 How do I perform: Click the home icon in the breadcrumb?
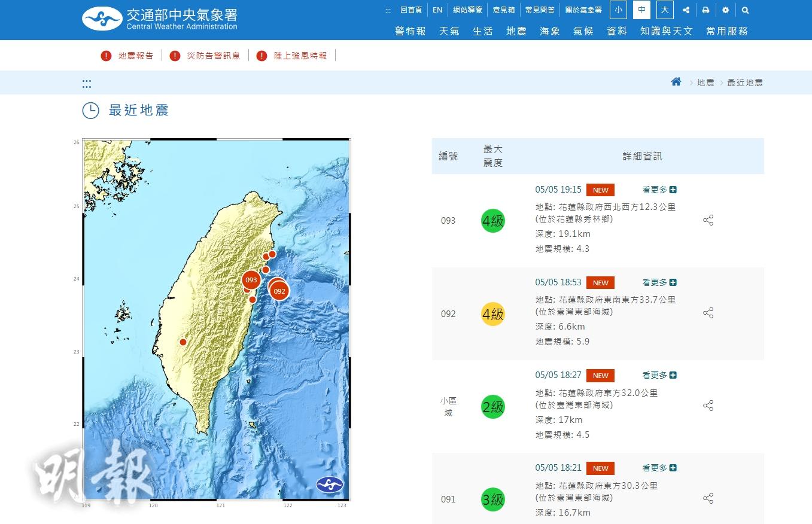point(676,82)
